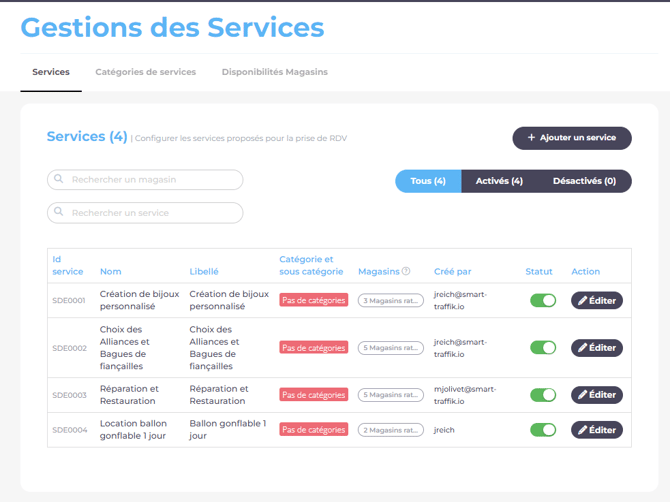Open 3 Magasins rat... pill for SDE0001
Screen dimensions: 670x502
pyautogui.click(x=391, y=300)
